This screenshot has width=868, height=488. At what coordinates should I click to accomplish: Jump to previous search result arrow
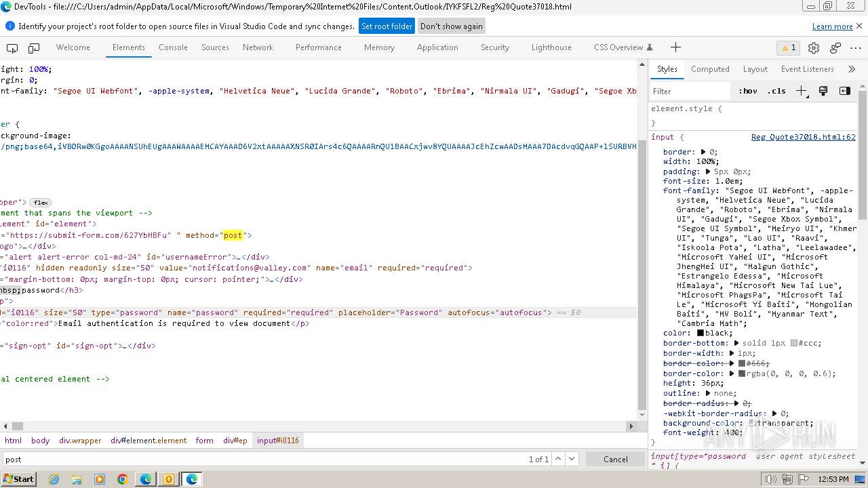[x=558, y=459]
